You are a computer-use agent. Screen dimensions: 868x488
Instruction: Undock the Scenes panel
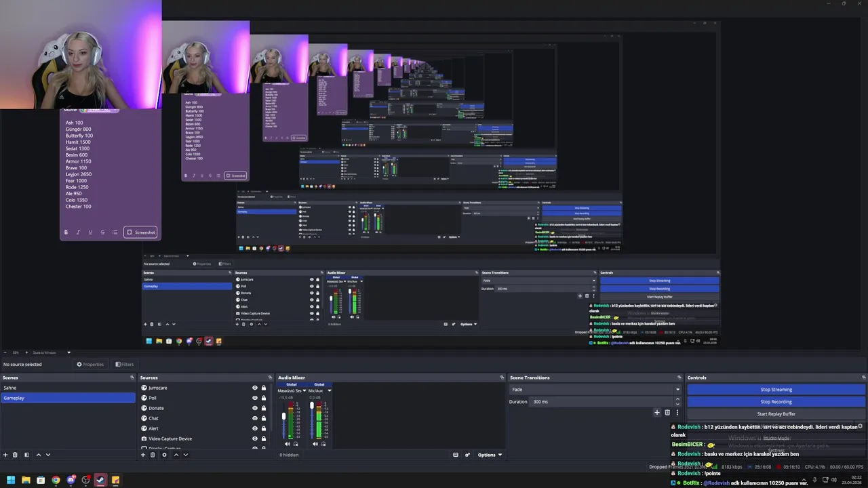(132, 378)
